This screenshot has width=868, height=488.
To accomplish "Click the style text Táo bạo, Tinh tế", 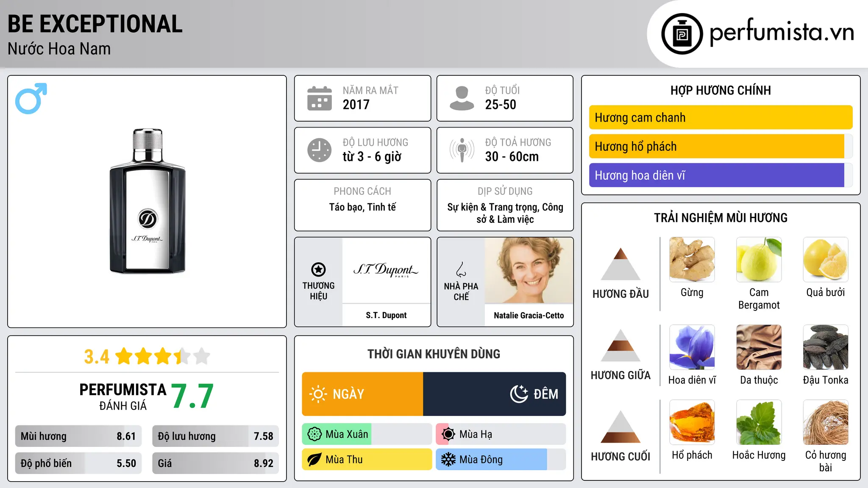I will [x=362, y=207].
